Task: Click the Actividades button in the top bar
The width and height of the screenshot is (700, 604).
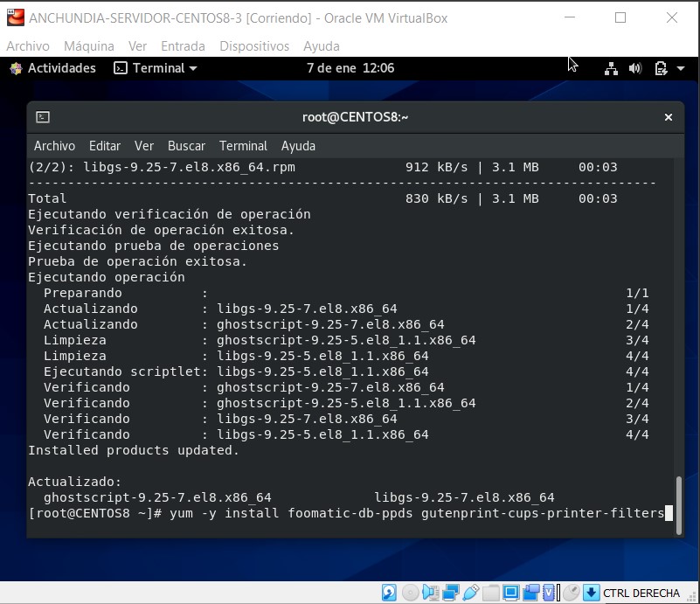Action: (54, 66)
